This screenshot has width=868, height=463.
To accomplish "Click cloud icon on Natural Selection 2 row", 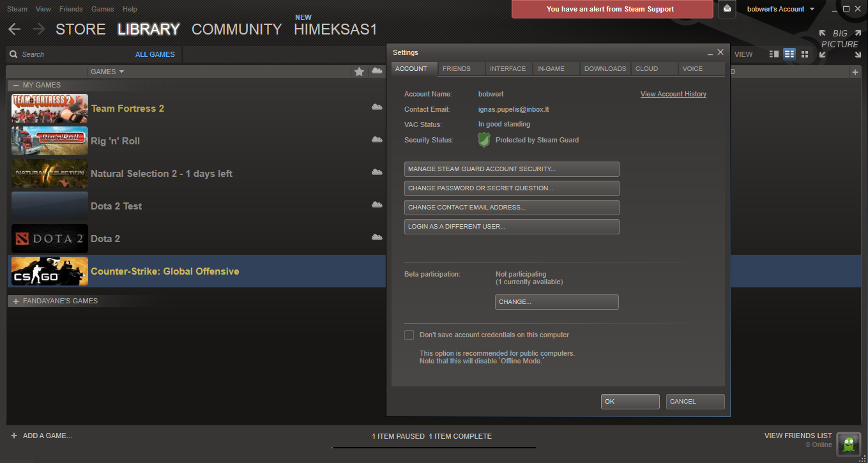I will pos(377,172).
